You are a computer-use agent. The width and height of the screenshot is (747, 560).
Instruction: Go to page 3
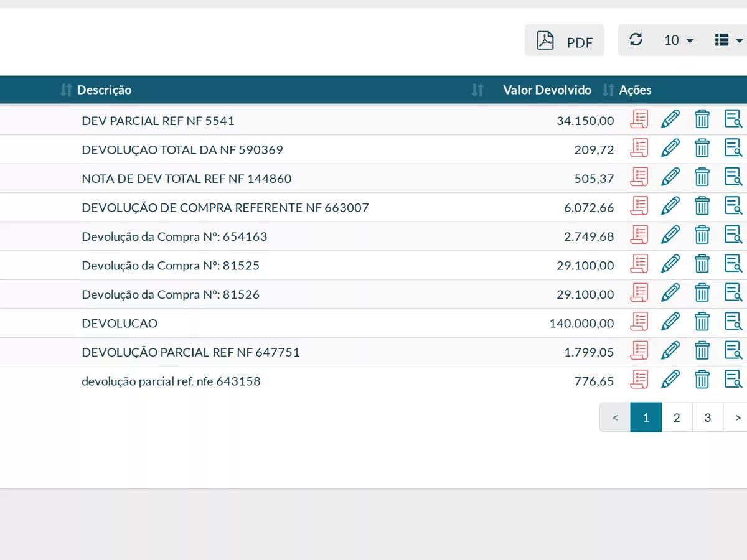[x=708, y=418]
